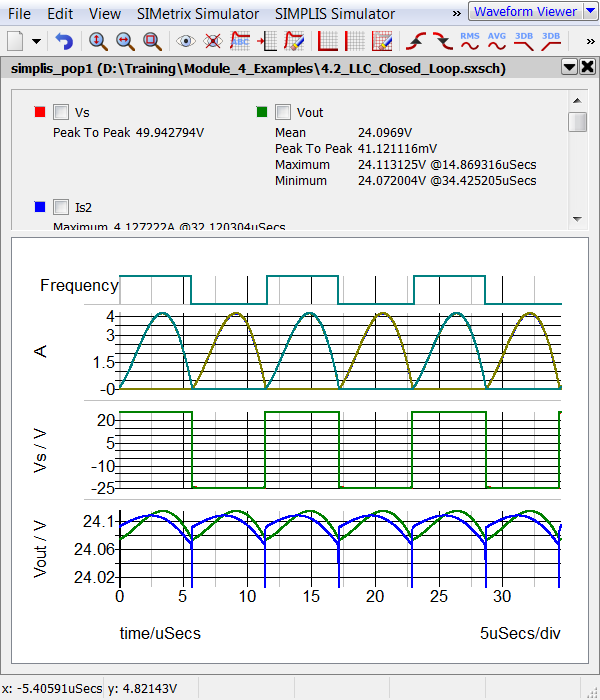The height and width of the screenshot is (700, 600).
Task: Click the hide curves crossed-eye icon
Action: tap(212, 42)
